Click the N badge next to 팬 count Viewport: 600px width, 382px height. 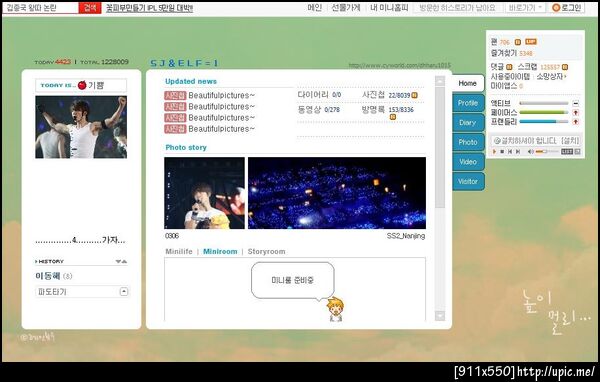[x=517, y=42]
